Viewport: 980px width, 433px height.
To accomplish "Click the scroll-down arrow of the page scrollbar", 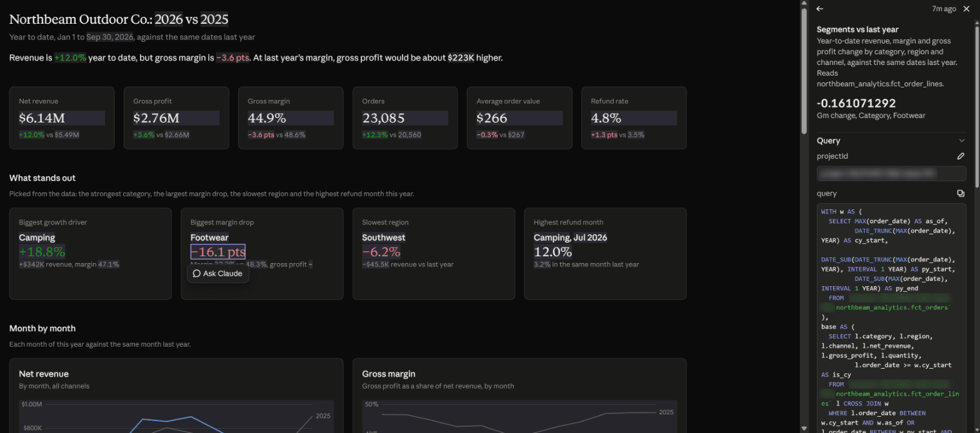I will tap(805, 429).
